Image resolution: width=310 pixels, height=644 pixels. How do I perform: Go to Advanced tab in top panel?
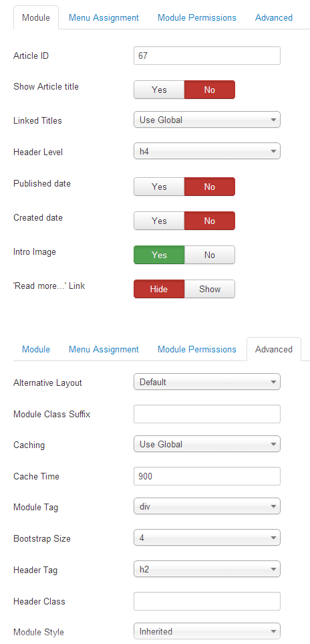click(x=273, y=17)
